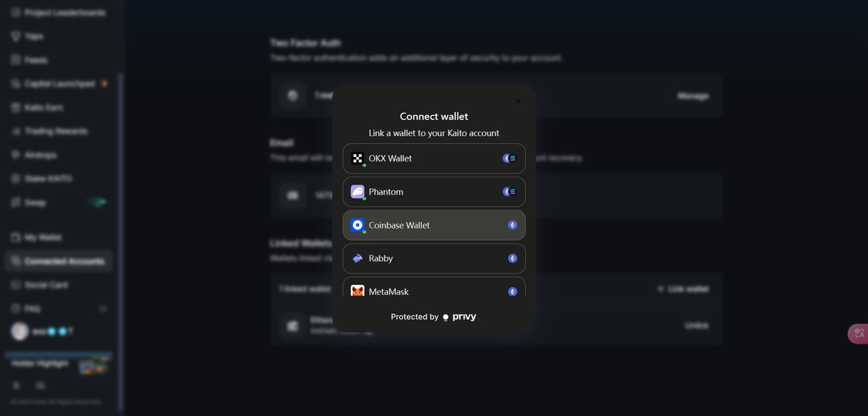
Task: Go to Airdrops in the sidebar
Action: 35,155
